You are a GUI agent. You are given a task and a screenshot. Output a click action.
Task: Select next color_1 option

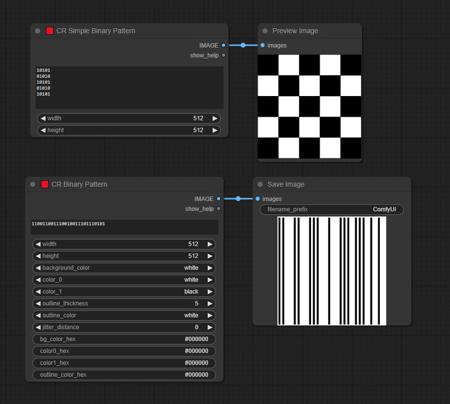click(210, 292)
